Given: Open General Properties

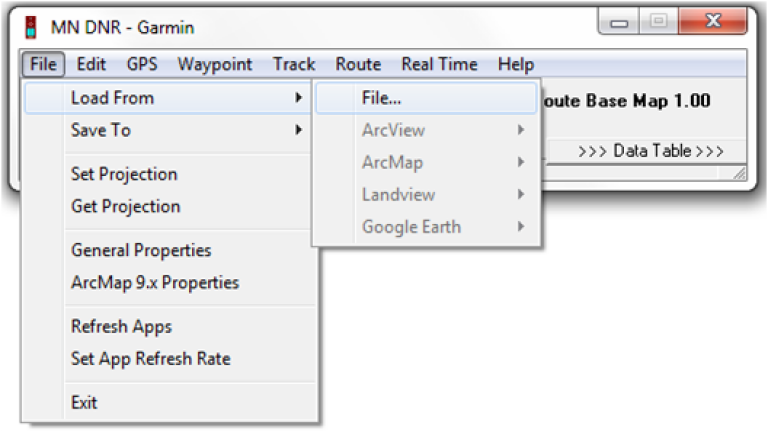Looking at the screenshot, I should [x=167, y=250].
